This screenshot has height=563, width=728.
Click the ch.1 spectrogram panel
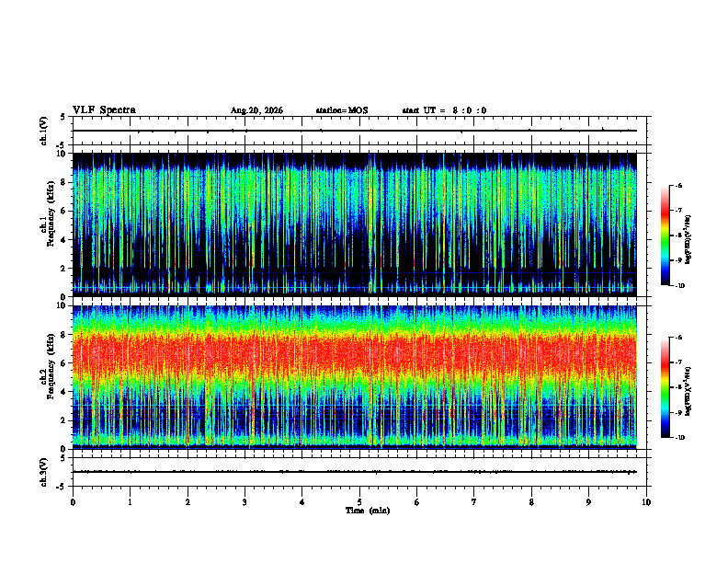point(355,224)
